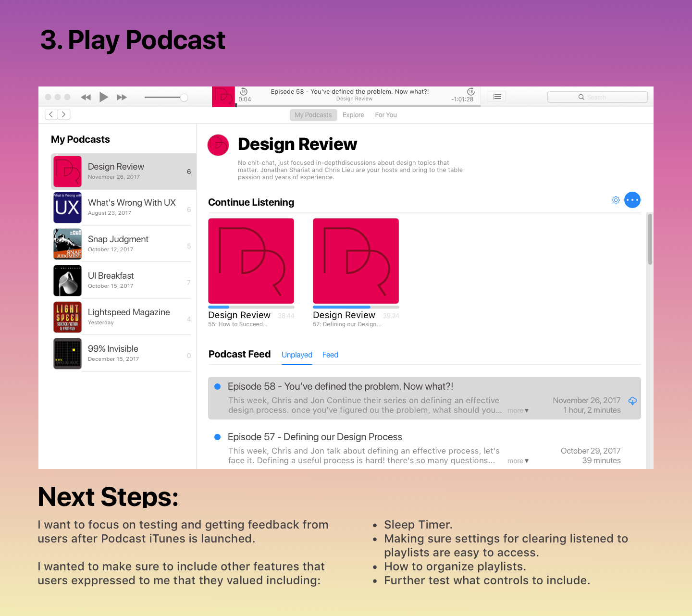692x616 pixels.
Task: Click the Lightspeed Magazine artwork thumbnail
Action: tap(67, 317)
